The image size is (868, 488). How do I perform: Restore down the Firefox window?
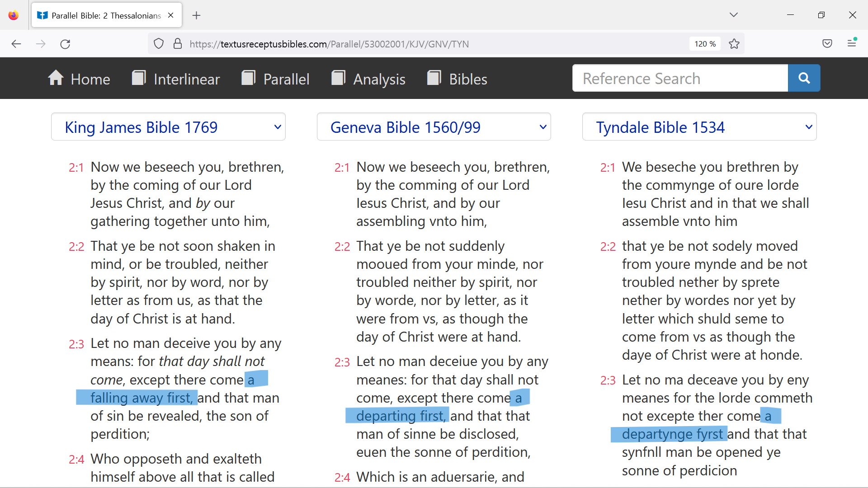click(x=821, y=15)
